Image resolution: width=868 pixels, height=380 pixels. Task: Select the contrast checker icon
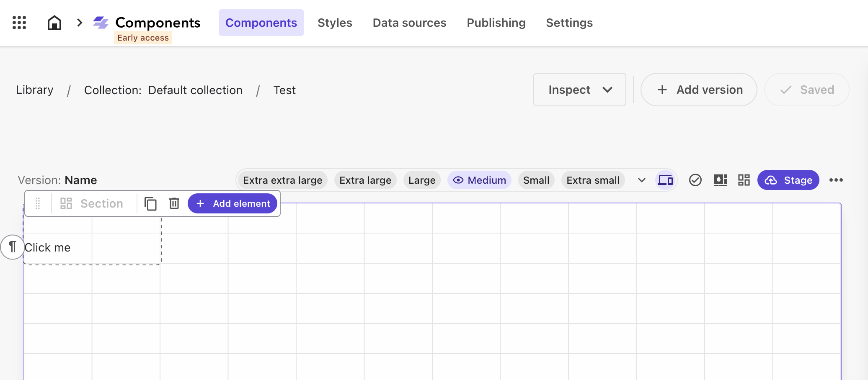coord(720,180)
